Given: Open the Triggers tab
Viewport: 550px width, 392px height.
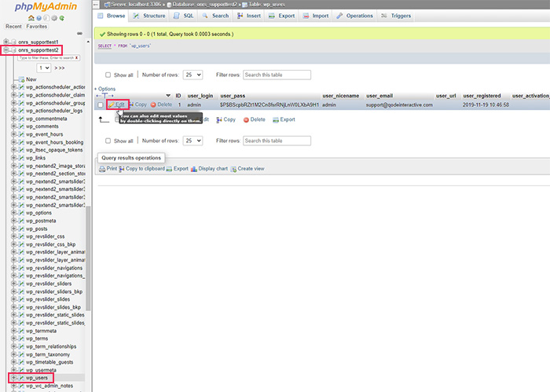Looking at the screenshot, I should pos(396,16).
